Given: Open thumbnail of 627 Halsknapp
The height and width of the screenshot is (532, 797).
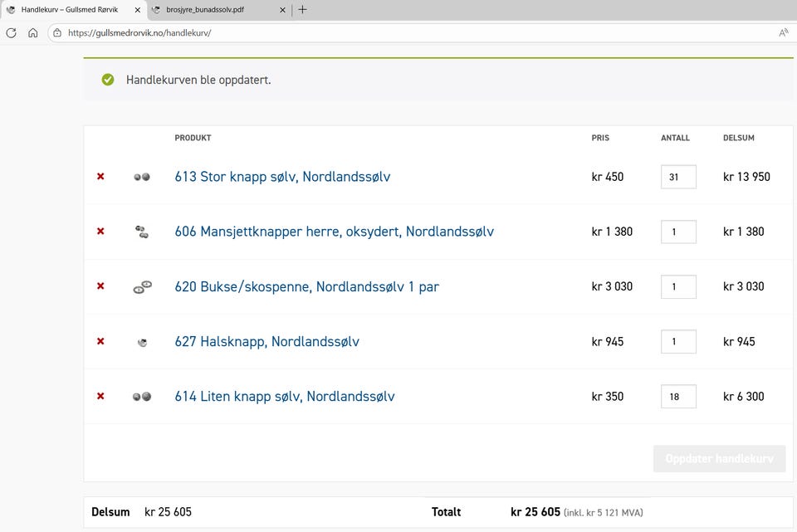Looking at the screenshot, I should 142,342.
